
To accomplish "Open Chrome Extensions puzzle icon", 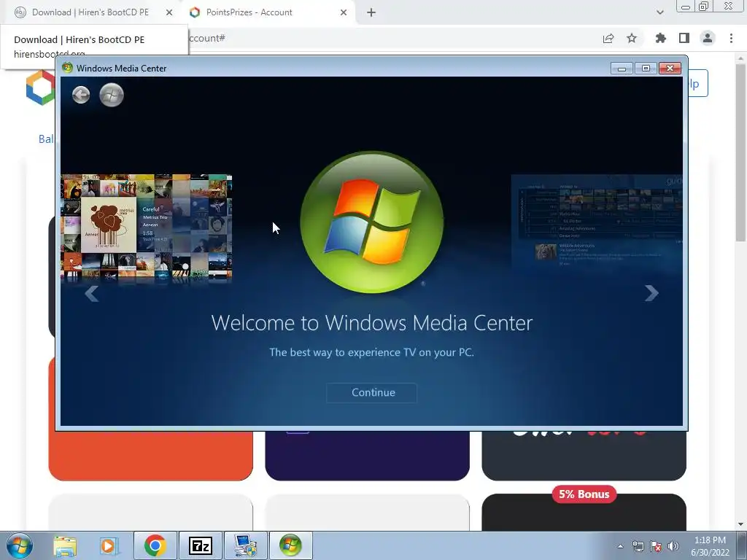I will click(x=660, y=38).
